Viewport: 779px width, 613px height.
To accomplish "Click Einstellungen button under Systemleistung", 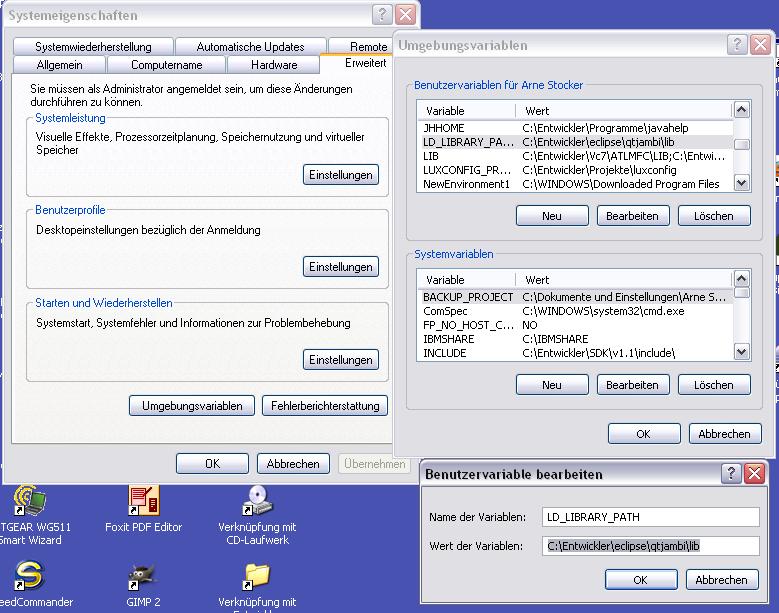I will pos(340,175).
